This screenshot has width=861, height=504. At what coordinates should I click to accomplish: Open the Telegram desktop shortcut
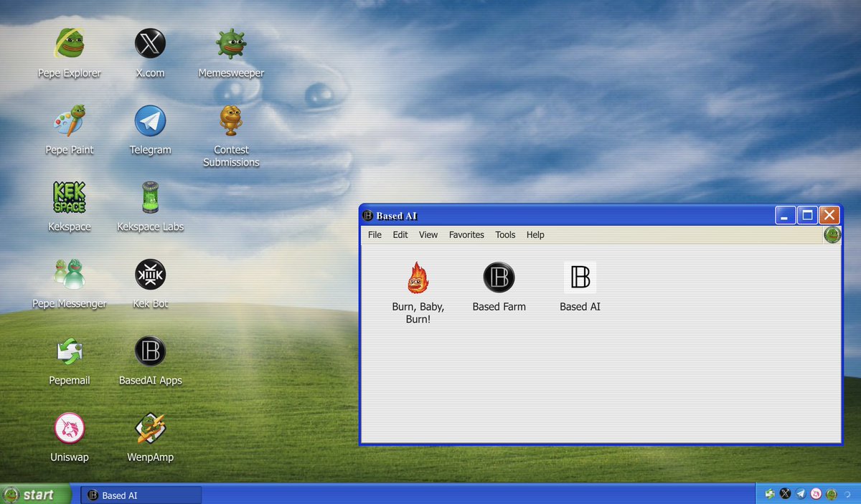150,120
